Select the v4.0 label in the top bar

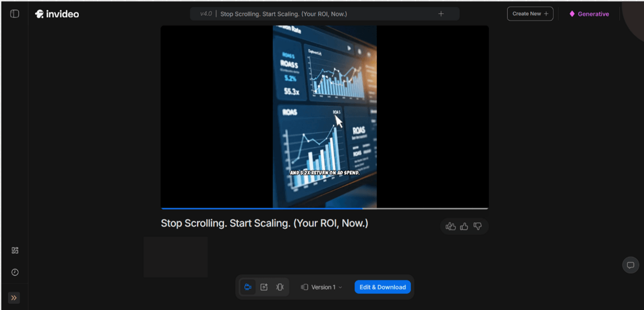coord(205,13)
